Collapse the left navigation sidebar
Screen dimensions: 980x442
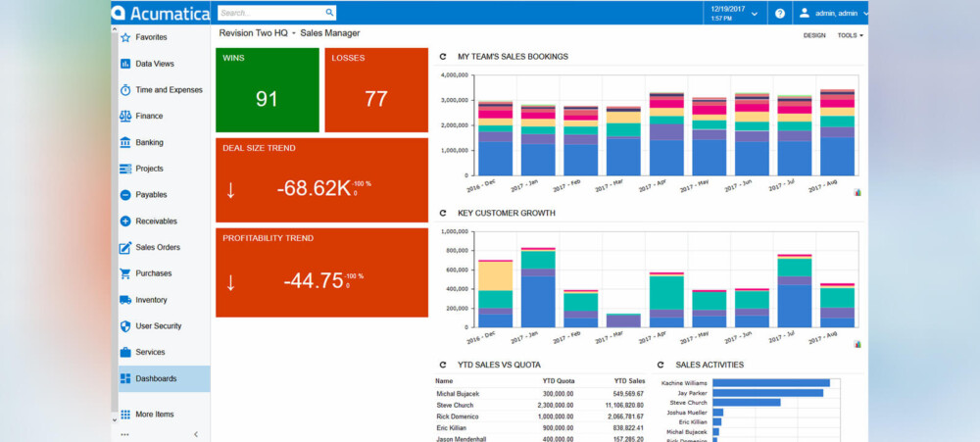tap(194, 433)
